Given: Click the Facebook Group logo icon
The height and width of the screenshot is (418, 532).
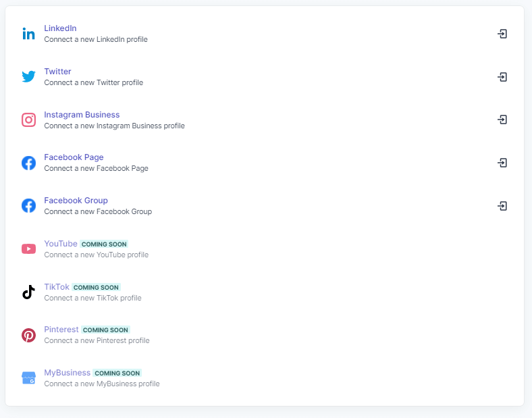Looking at the screenshot, I should pyautogui.click(x=28, y=206).
